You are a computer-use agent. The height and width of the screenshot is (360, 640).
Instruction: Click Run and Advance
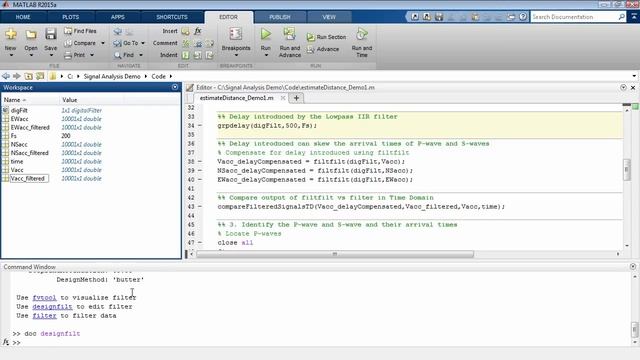(x=290, y=42)
